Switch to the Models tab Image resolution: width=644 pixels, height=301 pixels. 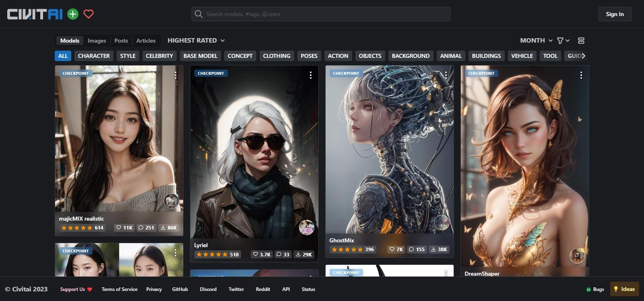pyautogui.click(x=70, y=41)
